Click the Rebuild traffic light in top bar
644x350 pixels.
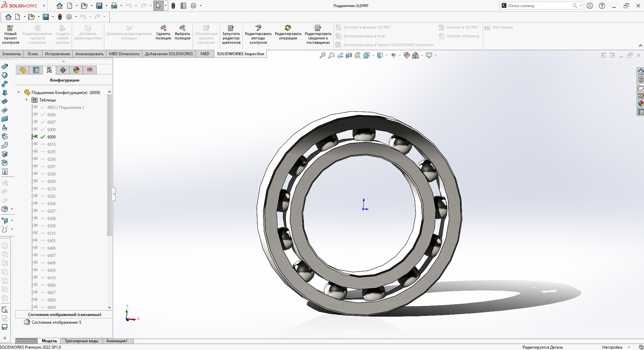[x=173, y=6]
